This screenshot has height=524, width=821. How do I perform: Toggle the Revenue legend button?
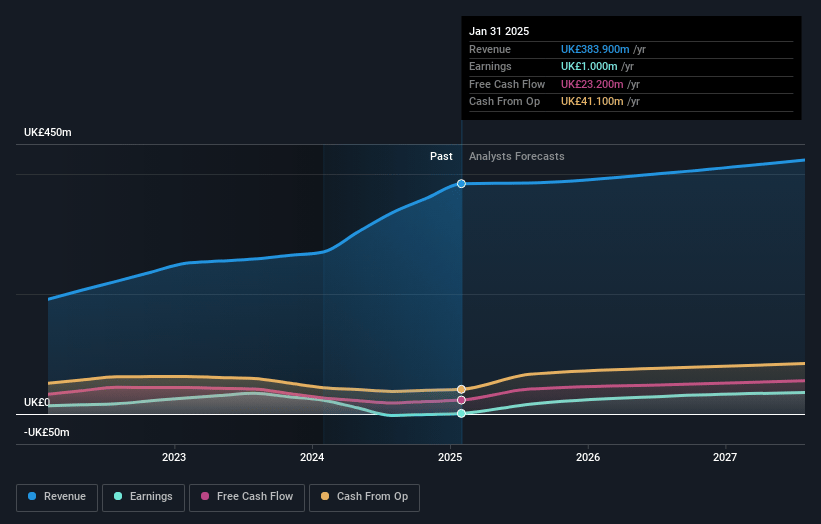point(57,497)
